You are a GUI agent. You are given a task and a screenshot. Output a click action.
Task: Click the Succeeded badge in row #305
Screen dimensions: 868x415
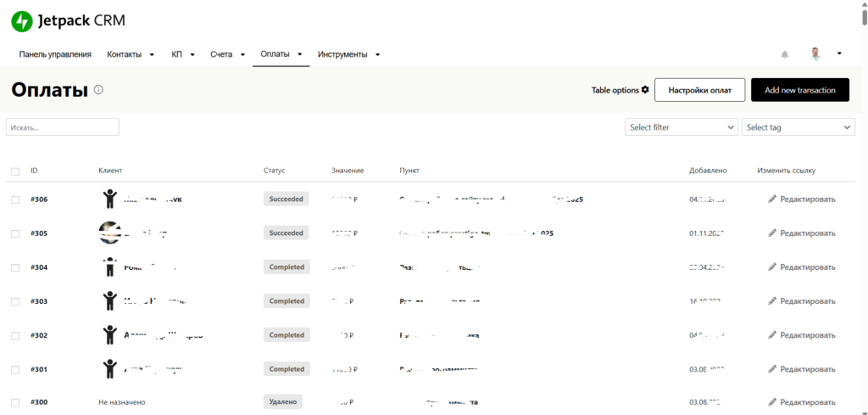pyautogui.click(x=286, y=233)
